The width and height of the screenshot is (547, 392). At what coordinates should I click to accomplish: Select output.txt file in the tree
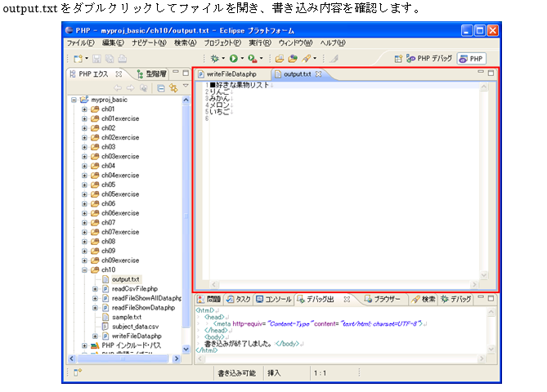pos(126,279)
